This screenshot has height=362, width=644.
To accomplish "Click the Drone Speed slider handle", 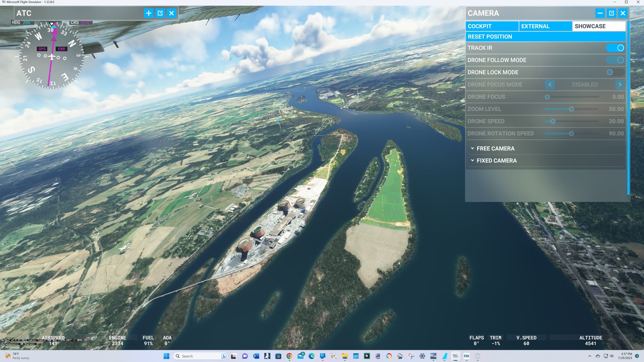I will [553, 121].
